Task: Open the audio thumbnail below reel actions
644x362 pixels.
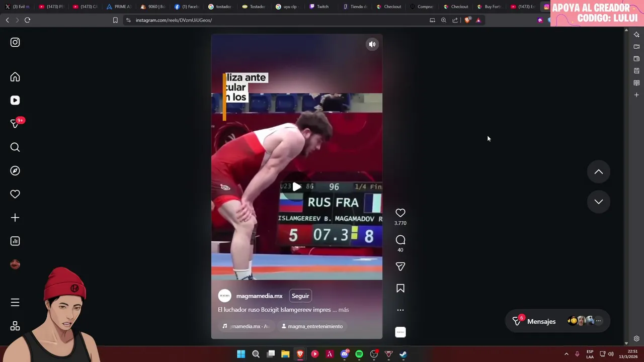Action: [400, 332]
